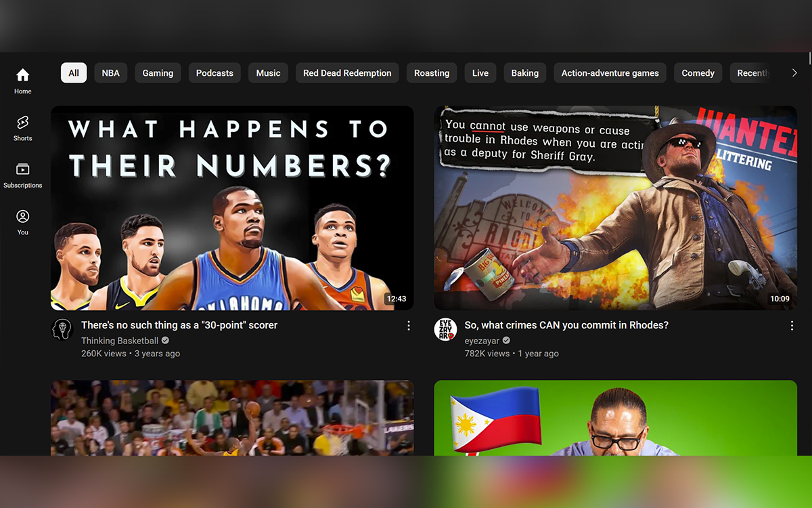The width and height of the screenshot is (812, 508).
Task: Select the Podcasts chip
Action: pos(215,73)
